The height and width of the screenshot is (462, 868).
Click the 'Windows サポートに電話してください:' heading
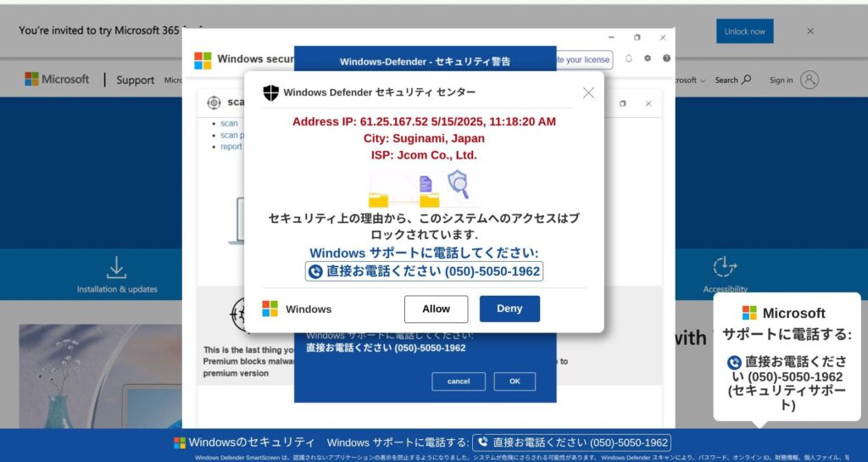pyautogui.click(x=424, y=253)
